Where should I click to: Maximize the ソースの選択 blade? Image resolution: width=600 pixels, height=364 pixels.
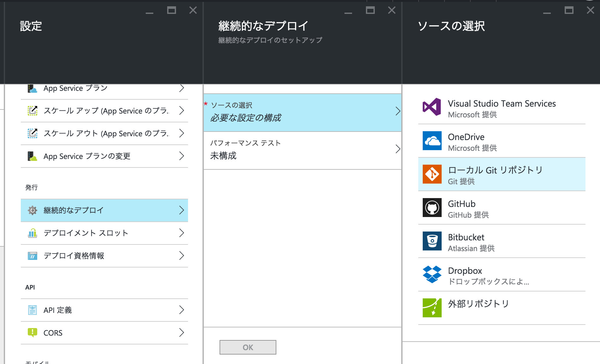569,10
